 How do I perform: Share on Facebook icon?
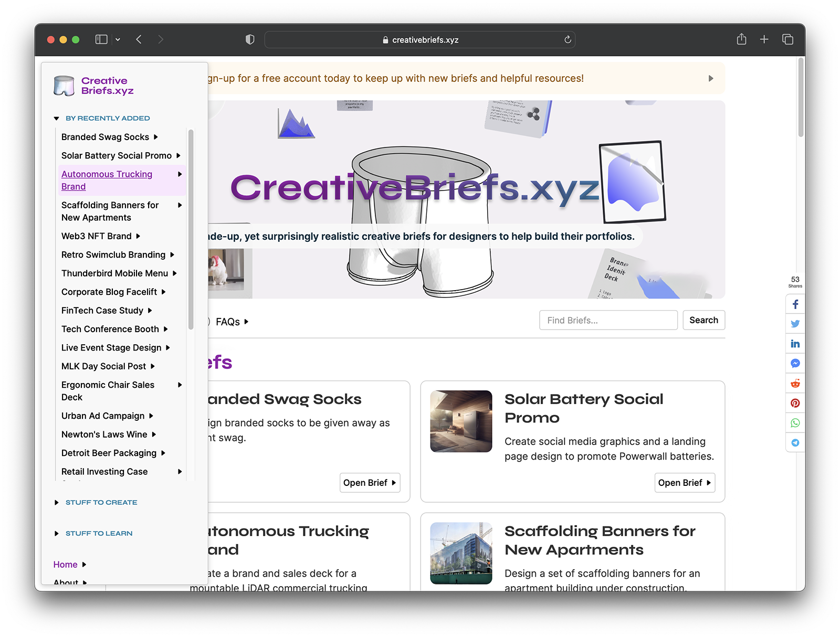tap(795, 304)
